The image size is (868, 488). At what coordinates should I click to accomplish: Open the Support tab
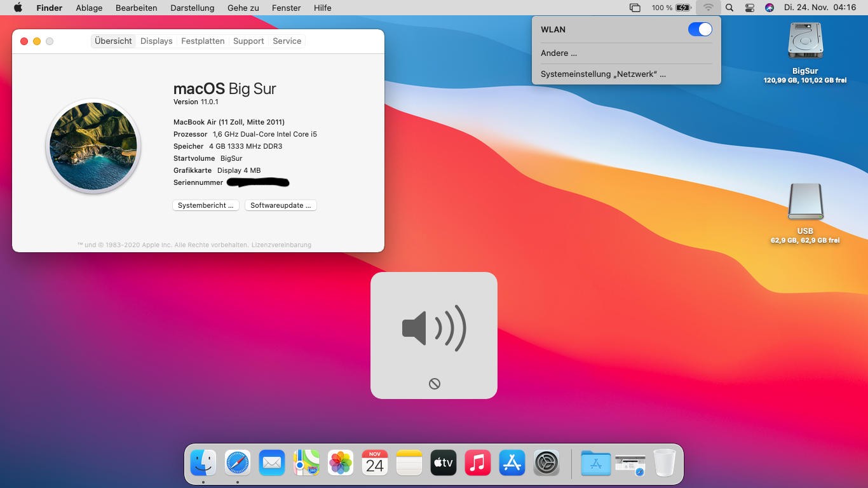pyautogui.click(x=248, y=41)
